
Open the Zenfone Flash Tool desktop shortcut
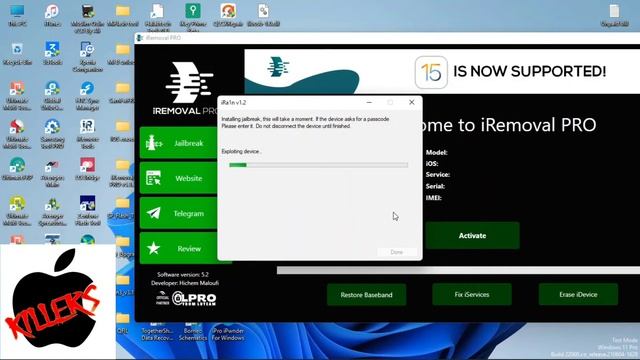[x=87, y=211]
